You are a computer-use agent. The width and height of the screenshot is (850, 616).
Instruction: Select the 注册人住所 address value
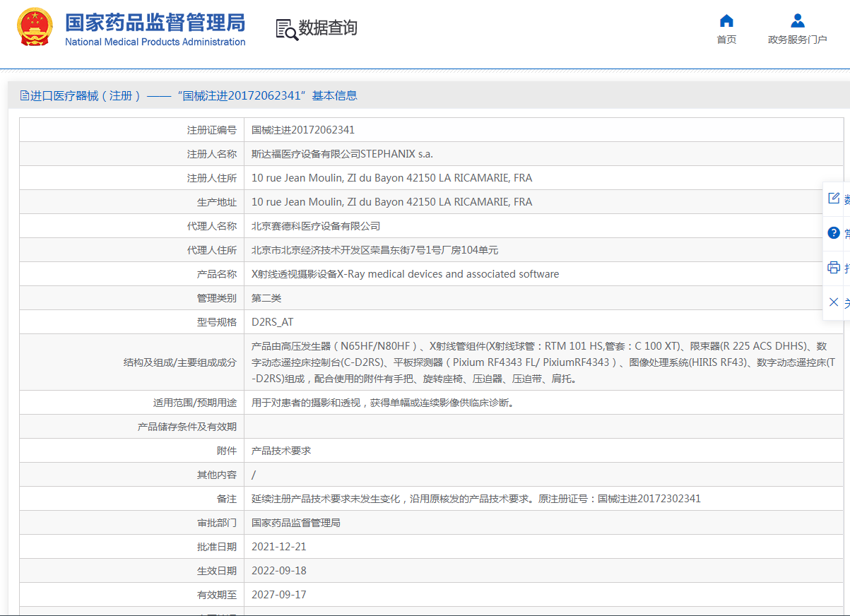(391, 178)
